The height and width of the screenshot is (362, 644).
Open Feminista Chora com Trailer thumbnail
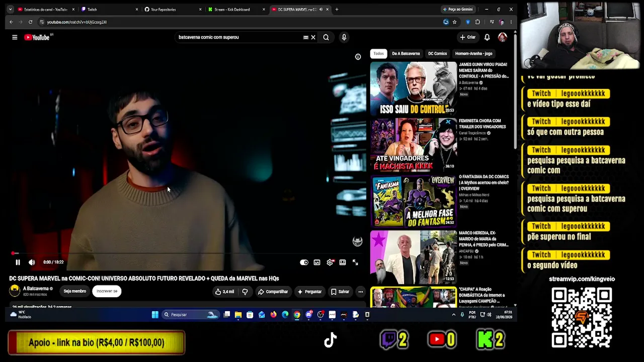pos(413,145)
